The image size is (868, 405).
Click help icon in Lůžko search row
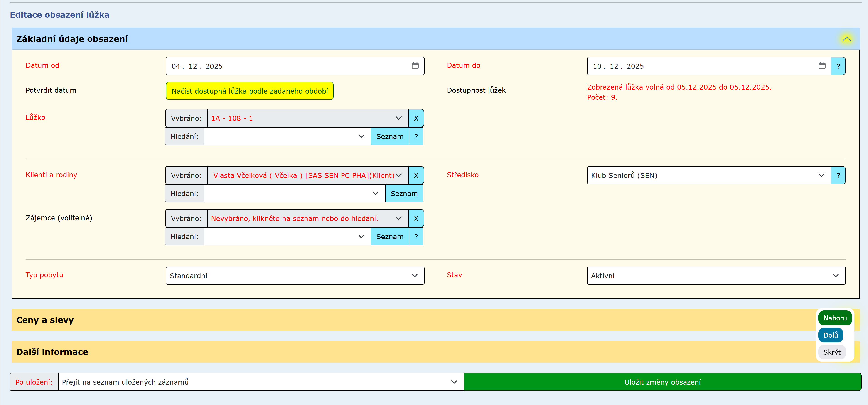416,136
